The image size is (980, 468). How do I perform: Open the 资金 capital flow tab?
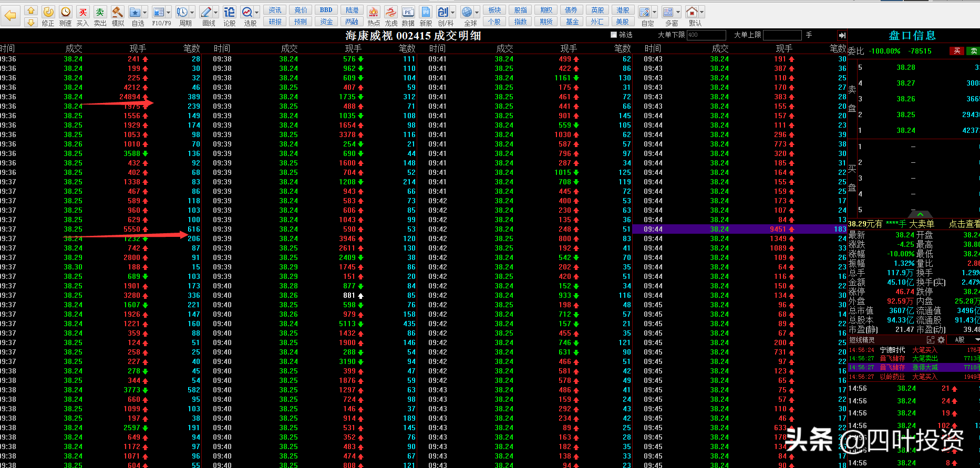(x=326, y=22)
